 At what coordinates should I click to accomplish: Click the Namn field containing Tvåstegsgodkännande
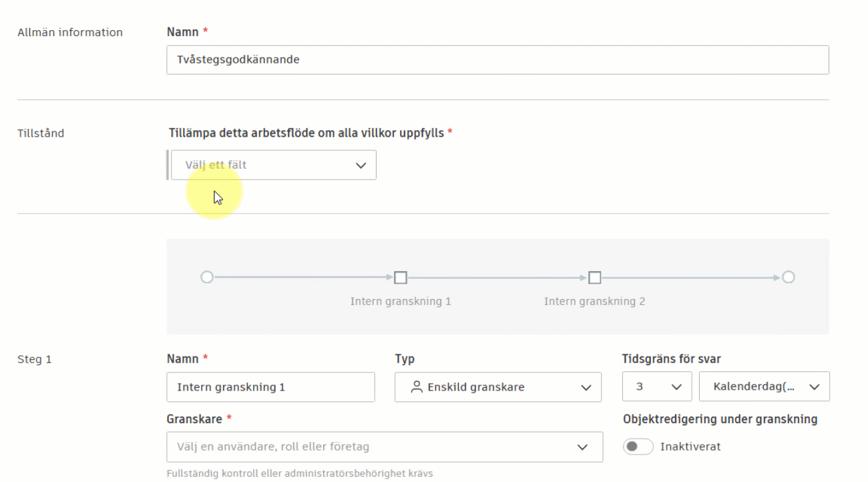[497, 59]
